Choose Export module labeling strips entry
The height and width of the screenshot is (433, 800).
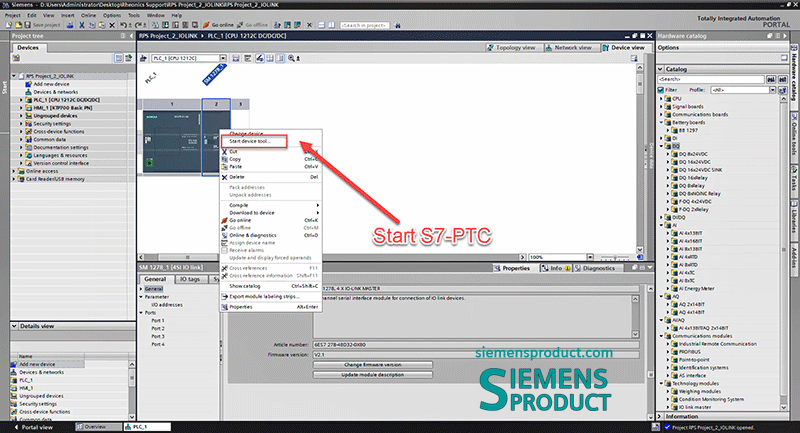[270, 296]
